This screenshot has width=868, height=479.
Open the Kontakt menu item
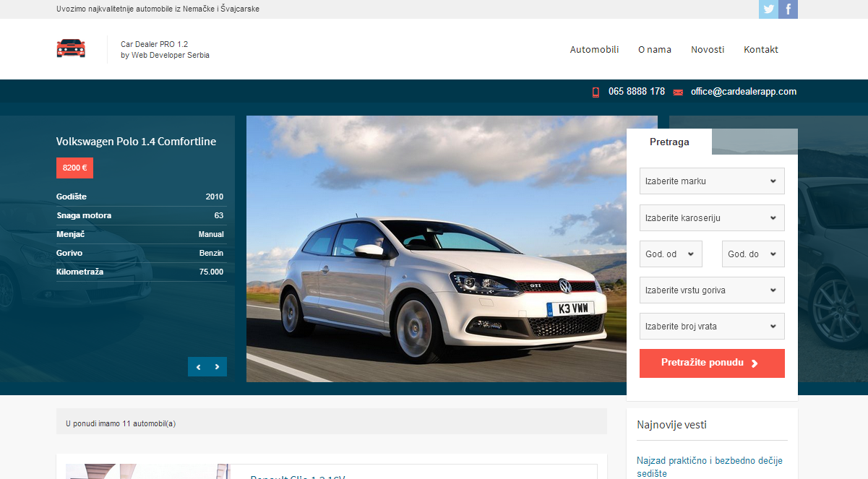click(761, 49)
